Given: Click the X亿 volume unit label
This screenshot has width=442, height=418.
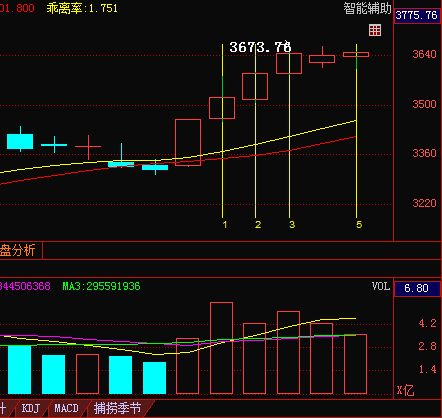Looking at the screenshot, I should coord(405,390).
